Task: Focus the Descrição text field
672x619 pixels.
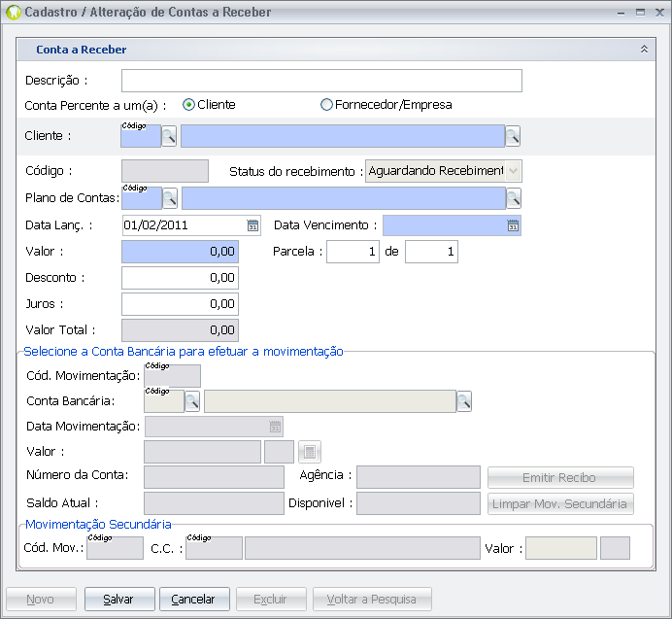Action: click(321, 81)
